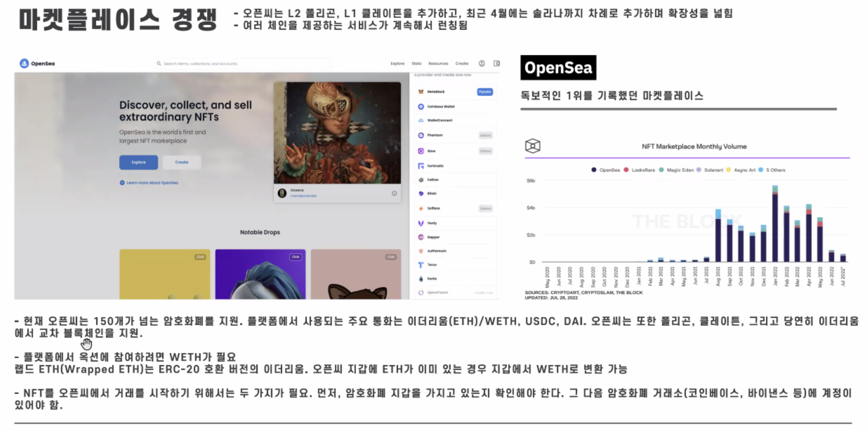The image size is (868, 431).
Task: Click the OpenSea logo icon
Action: [24, 63]
